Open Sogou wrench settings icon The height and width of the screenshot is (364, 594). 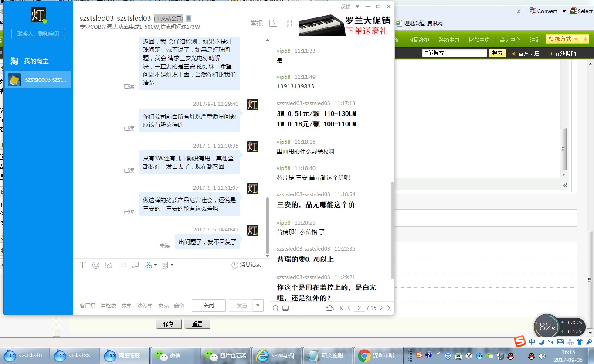click(588, 342)
